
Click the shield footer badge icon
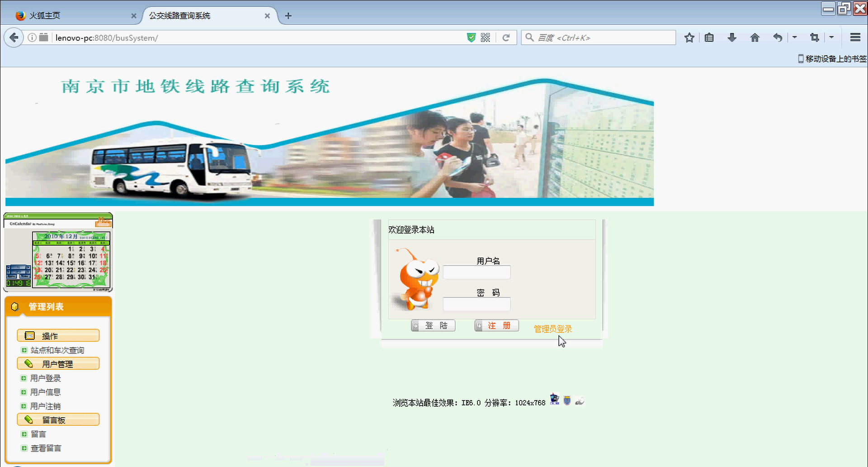pos(567,400)
